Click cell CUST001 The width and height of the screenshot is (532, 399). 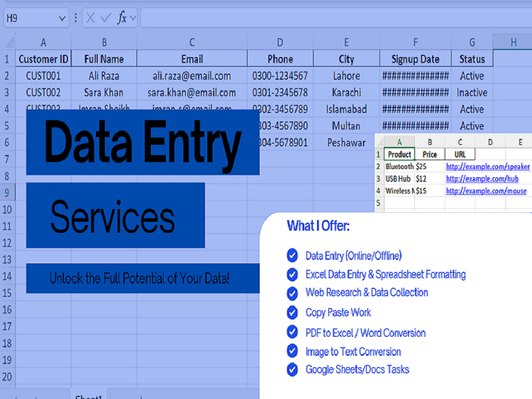coord(43,76)
